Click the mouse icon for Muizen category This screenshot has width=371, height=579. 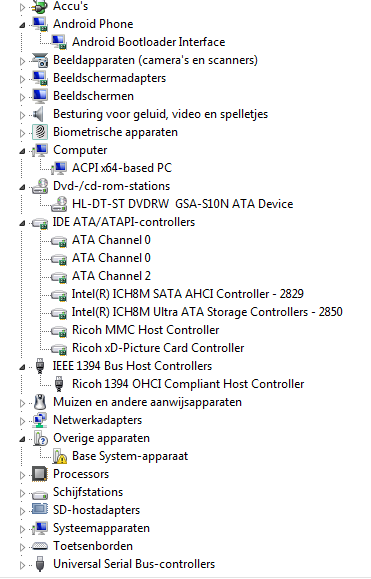click(x=39, y=402)
